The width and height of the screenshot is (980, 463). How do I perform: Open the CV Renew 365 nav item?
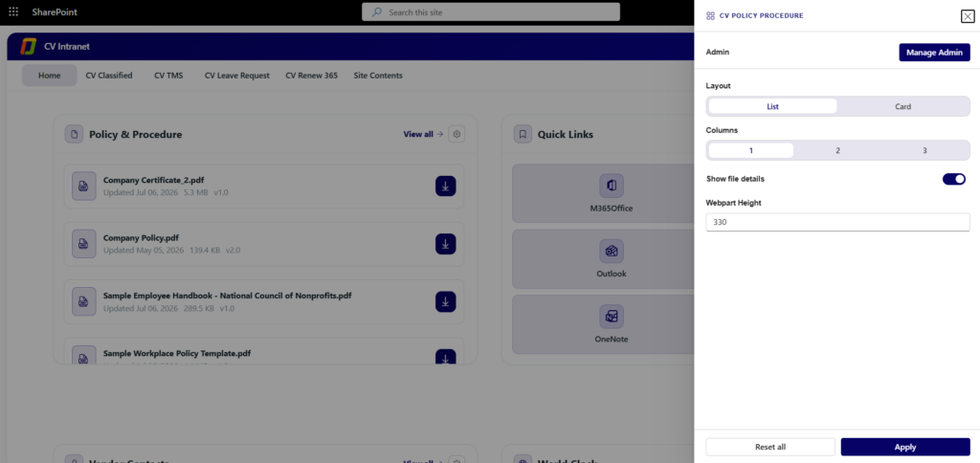pyautogui.click(x=311, y=76)
